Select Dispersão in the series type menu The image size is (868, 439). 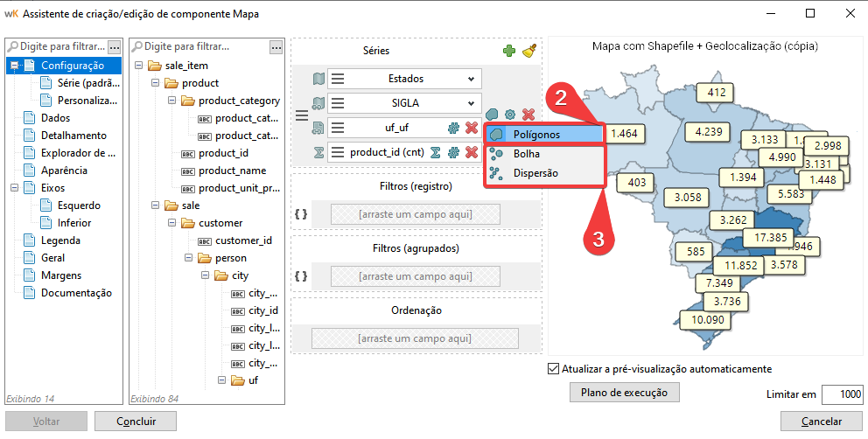(535, 173)
